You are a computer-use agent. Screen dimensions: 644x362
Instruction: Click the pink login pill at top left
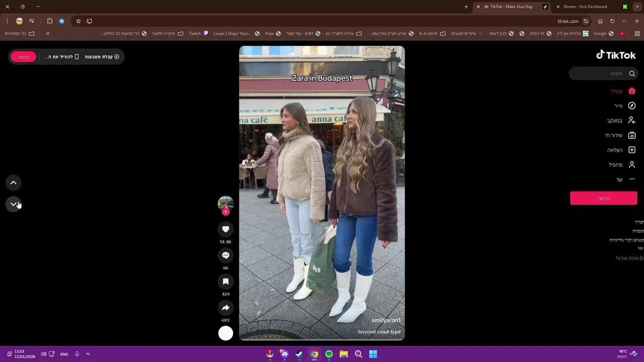24,57
